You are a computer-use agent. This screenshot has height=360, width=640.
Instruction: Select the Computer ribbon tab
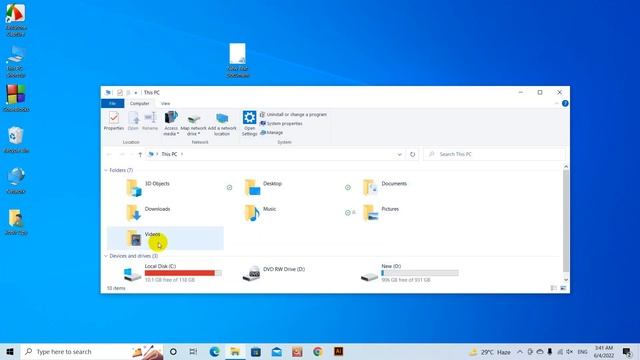(140, 104)
